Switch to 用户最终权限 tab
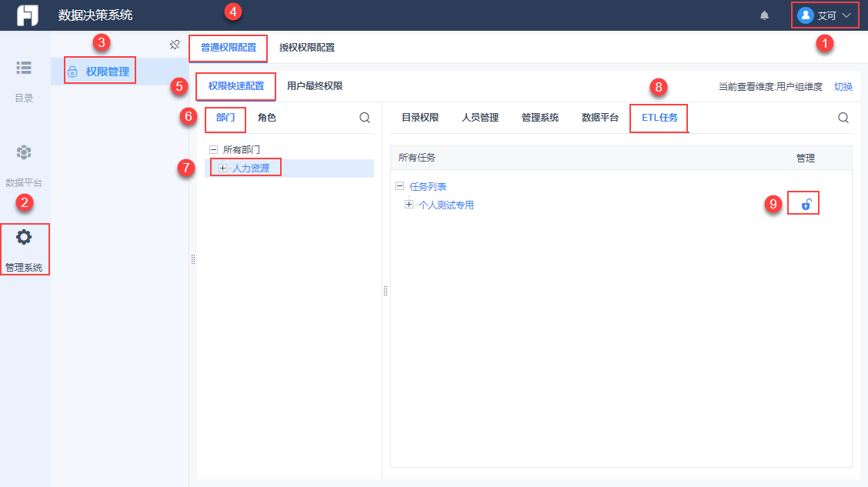The width and height of the screenshot is (868, 487). [x=315, y=85]
